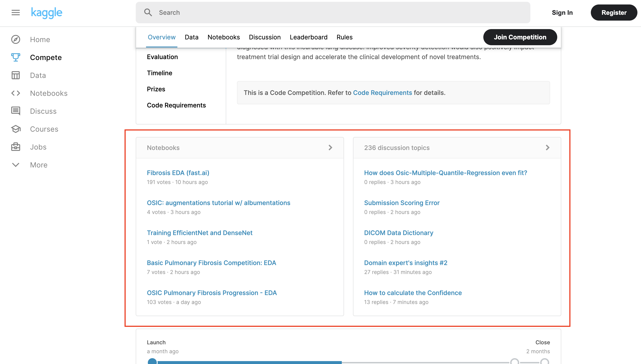
Task: Open the Code Requirements link
Action: (382, 92)
